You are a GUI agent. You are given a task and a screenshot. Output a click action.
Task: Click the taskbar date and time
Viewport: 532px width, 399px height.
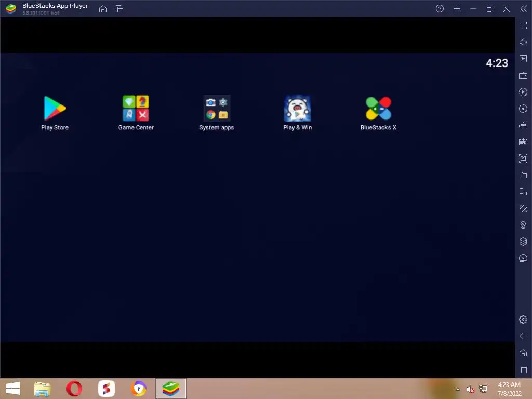point(509,389)
